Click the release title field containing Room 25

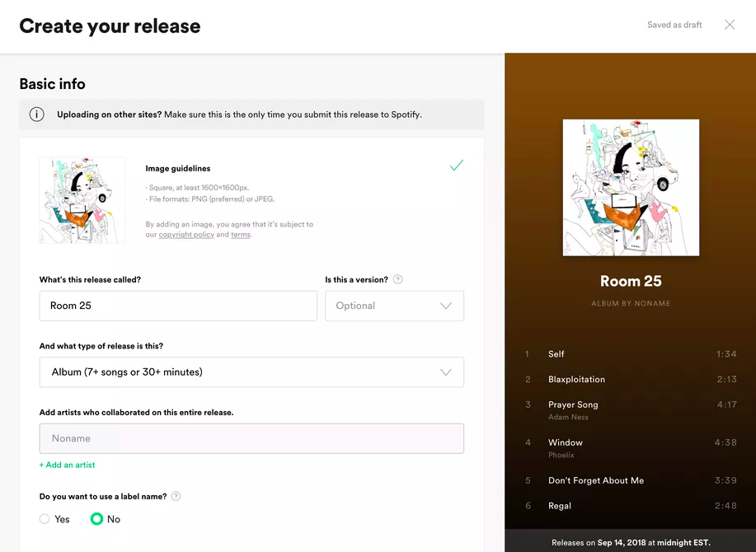(178, 305)
